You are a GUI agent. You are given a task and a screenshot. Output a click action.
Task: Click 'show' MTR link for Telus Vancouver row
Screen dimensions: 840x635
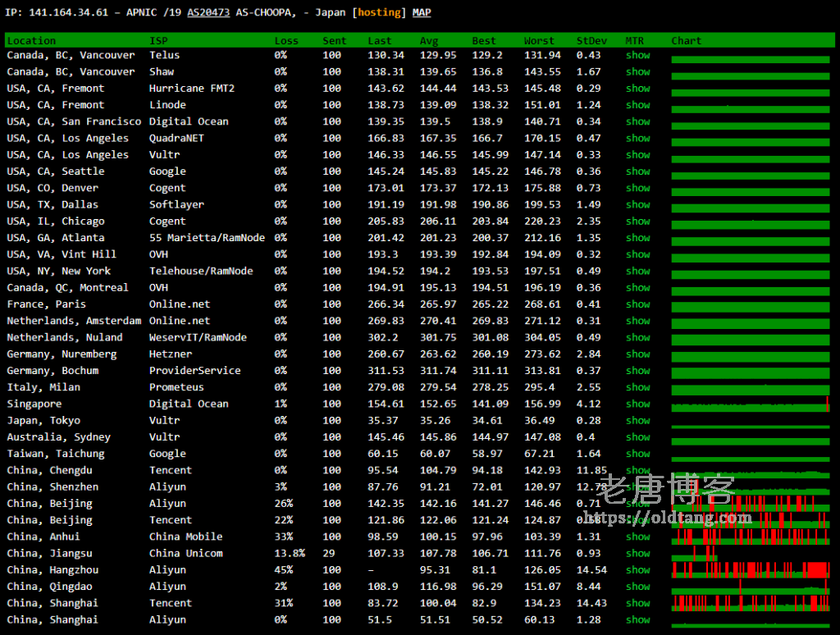[x=637, y=55]
